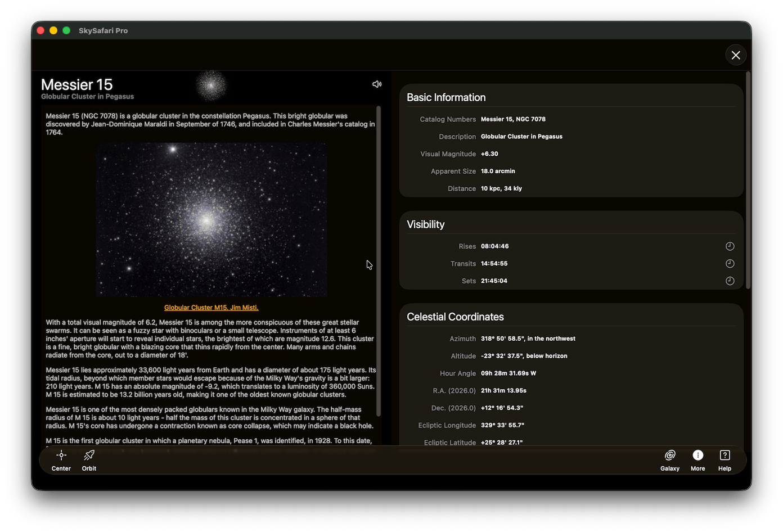Click the clock icon next to Transits
The height and width of the screenshot is (532, 783).
click(x=730, y=264)
